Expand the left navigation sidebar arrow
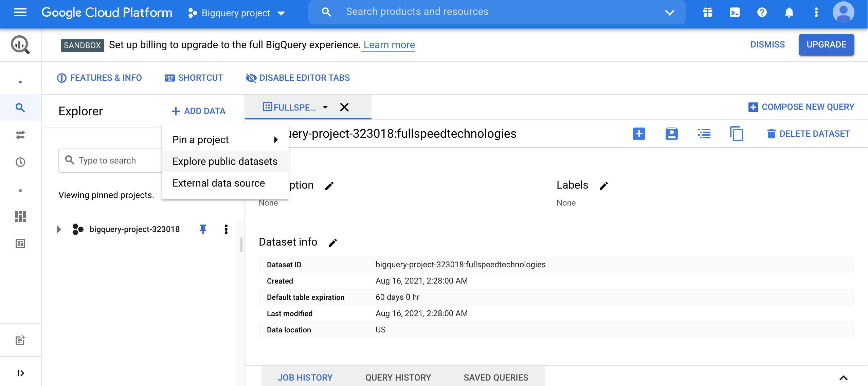This screenshot has width=868, height=386. coord(20,373)
